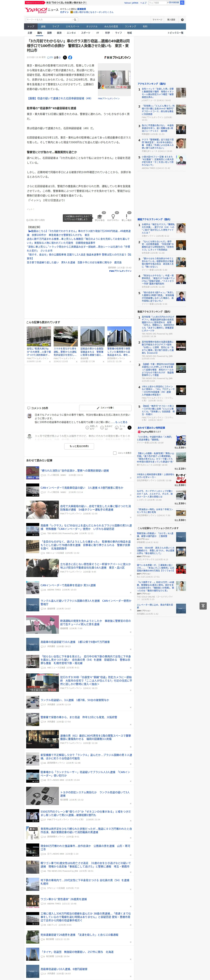Open トピックス一覧 link

175,33
